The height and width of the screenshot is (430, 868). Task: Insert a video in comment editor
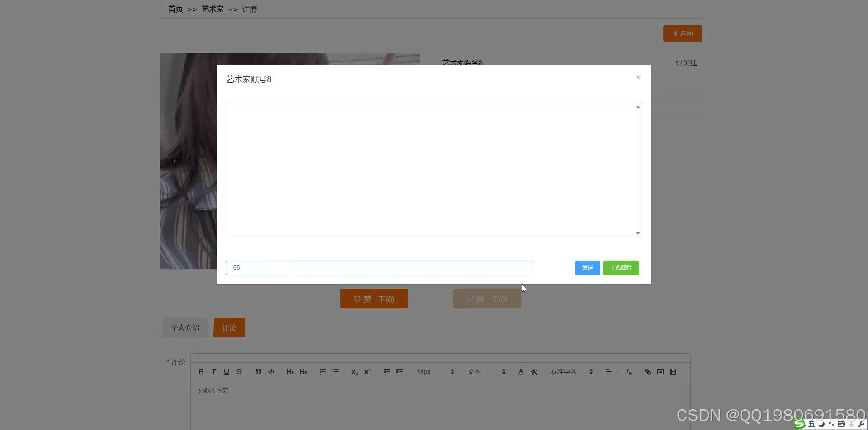tap(673, 372)
